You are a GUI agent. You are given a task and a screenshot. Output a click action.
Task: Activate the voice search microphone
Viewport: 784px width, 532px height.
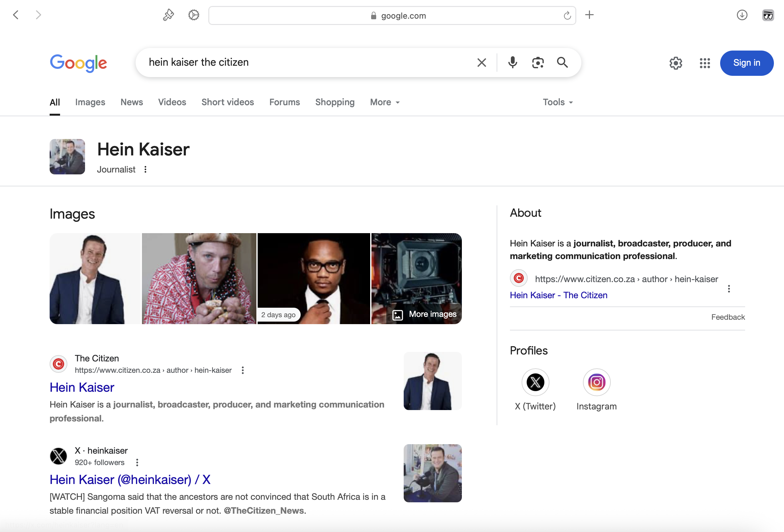point(512,62)
